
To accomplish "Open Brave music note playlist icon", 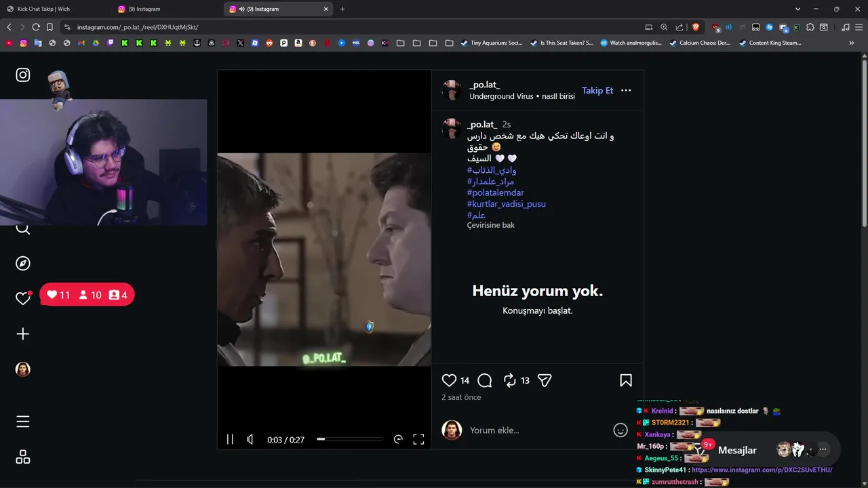I will point(845,27).
